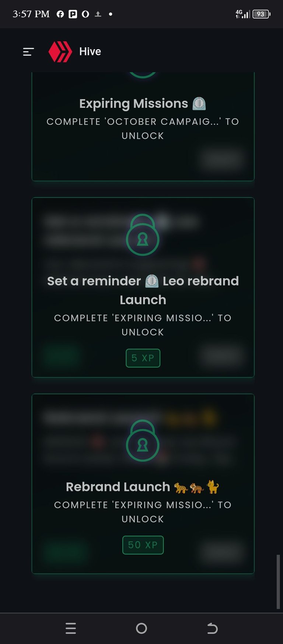Open the Set a reminder Leo rebrand Launch mission
Viewport: 283px width, 644px height.
tap(143, 290)
